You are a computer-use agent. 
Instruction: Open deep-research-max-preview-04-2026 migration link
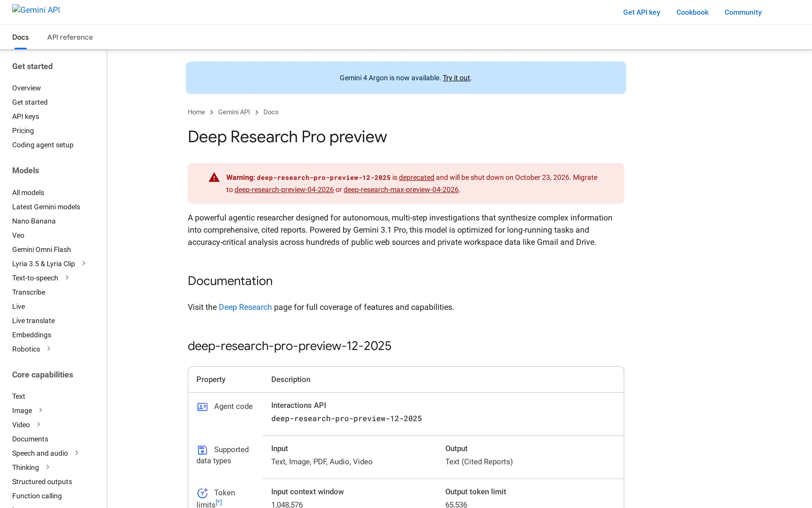coord(401,190)
